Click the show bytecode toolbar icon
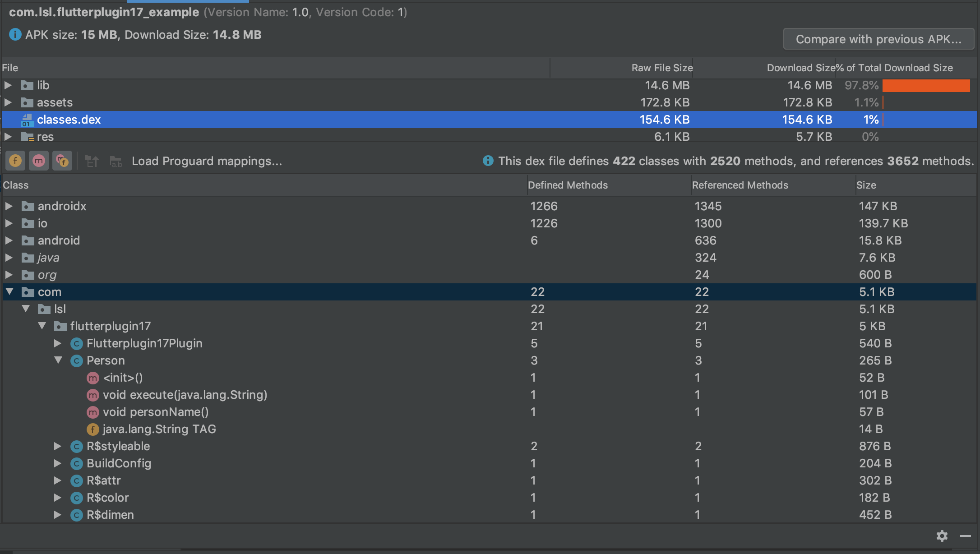The image size is (980, 554). pos(92,161)
